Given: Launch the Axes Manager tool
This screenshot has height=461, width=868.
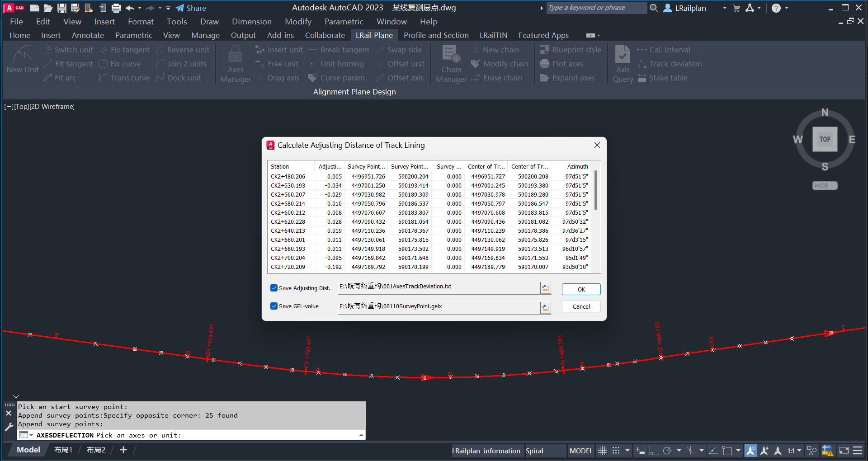Looking at the screenshot, I should click(x=236, y=64).
